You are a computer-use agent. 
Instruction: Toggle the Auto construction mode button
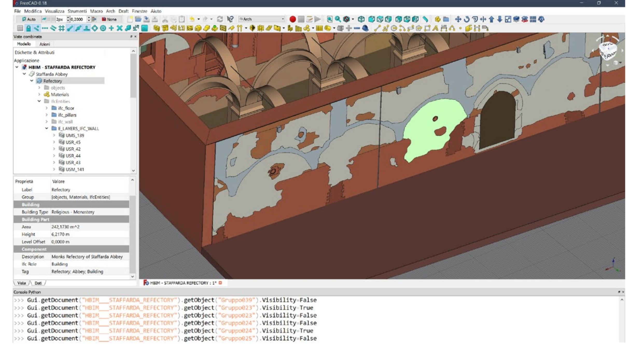29,19
